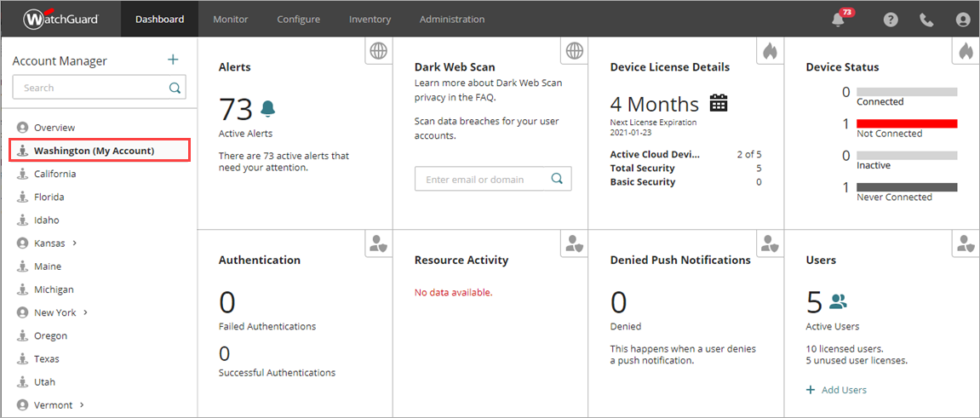The image size is (980, 418).
Task: Open the Inventory menu
Action: [370, 20]
